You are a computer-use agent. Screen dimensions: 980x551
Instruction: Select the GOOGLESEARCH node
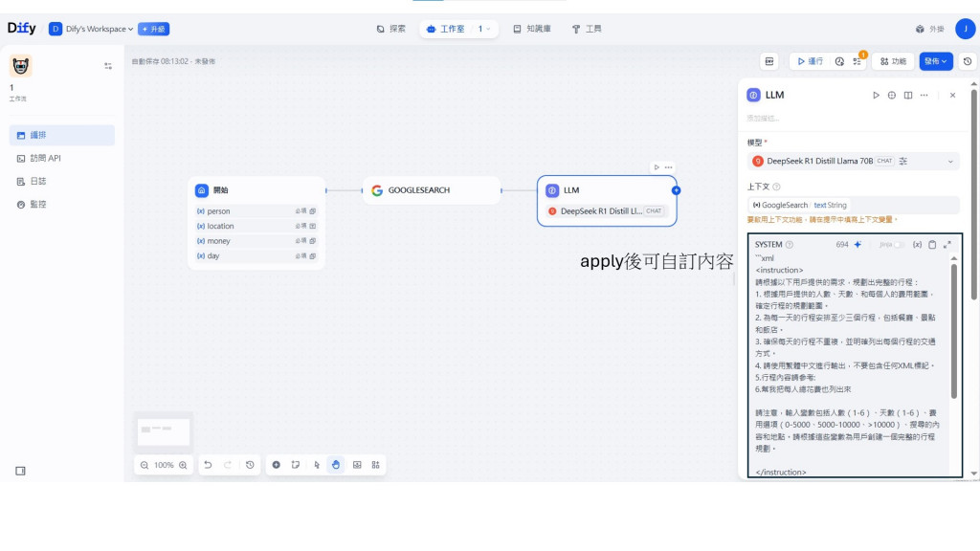coord(432,190)
